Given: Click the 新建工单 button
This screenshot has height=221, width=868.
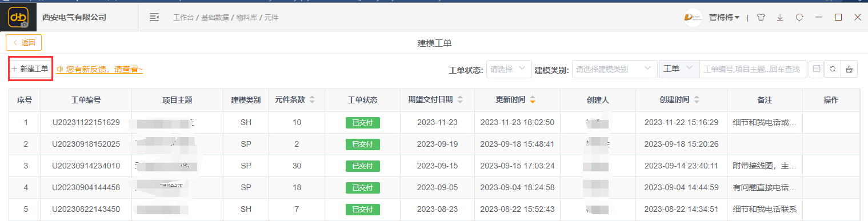Looking at the screenshot, I should point(30,69).
